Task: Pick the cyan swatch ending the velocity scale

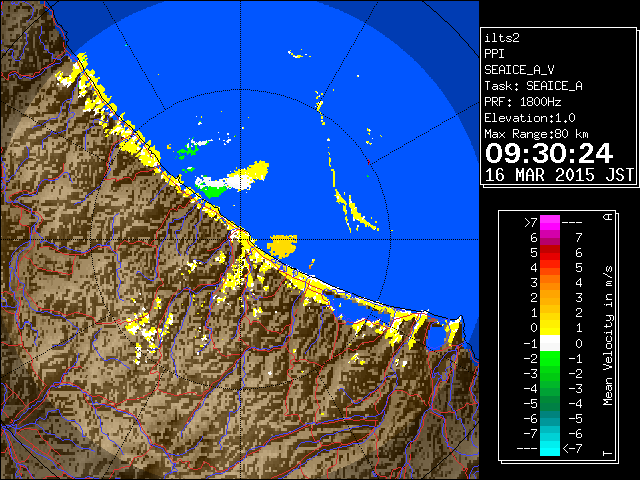Action: pyautogui.click(x=550, y=448)
